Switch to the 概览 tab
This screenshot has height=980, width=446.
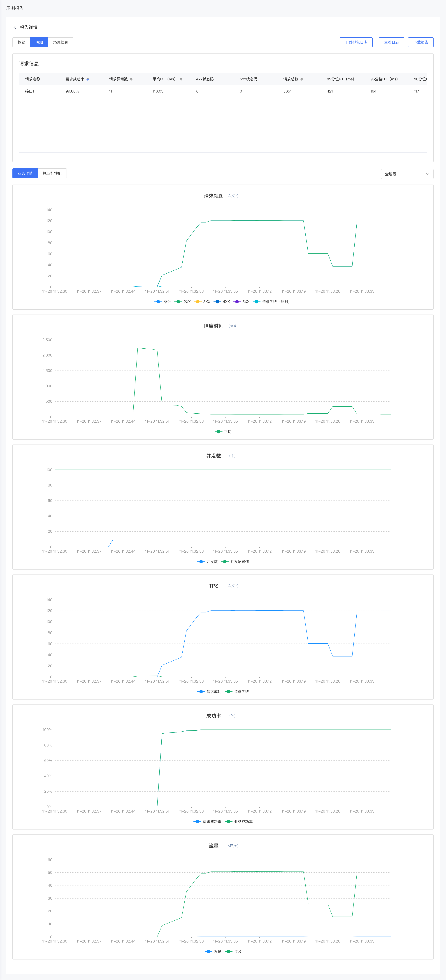21,42
